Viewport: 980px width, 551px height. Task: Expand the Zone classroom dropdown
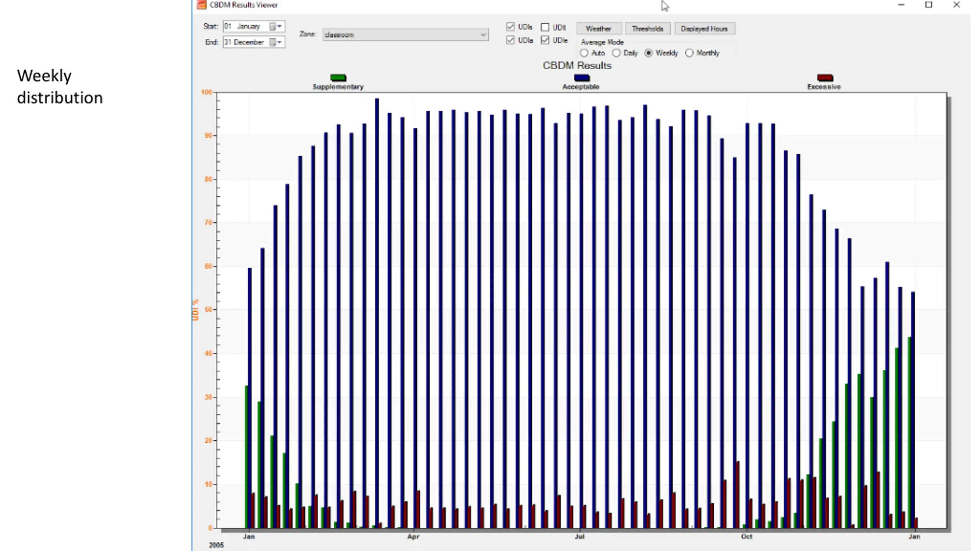(x=405, y=35)
